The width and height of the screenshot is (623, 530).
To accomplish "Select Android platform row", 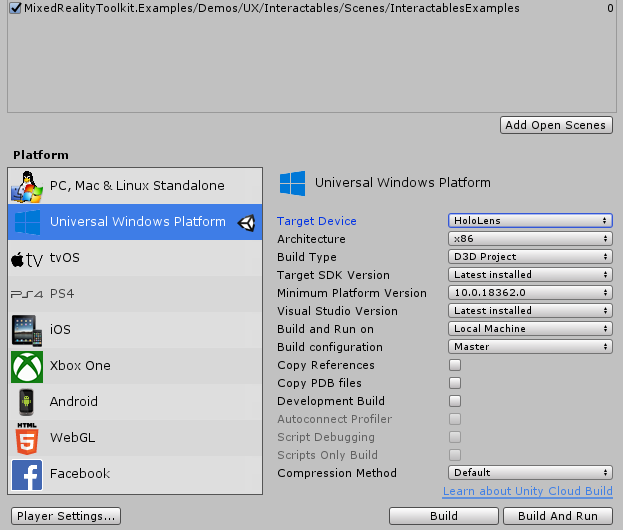I will tap(135, 402).
